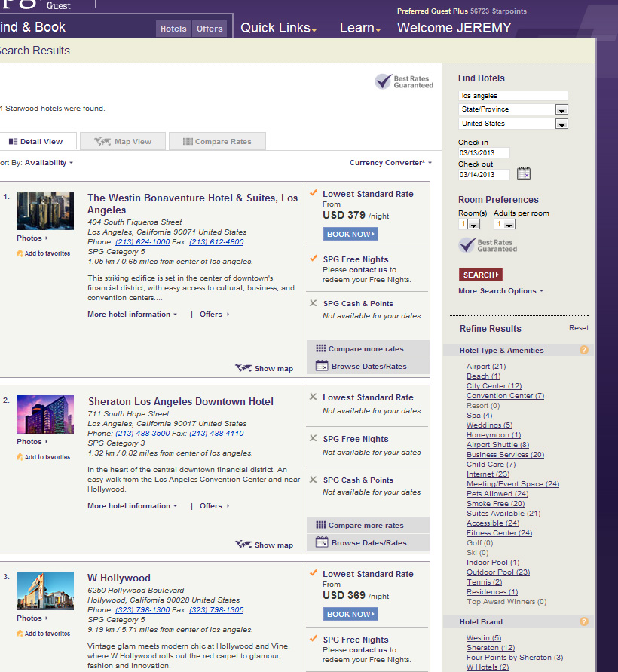This screenshot has width=618, height=672.
Task: Filter results by Airport (21)
Action: pyautogui.click(x=486, y=366)
